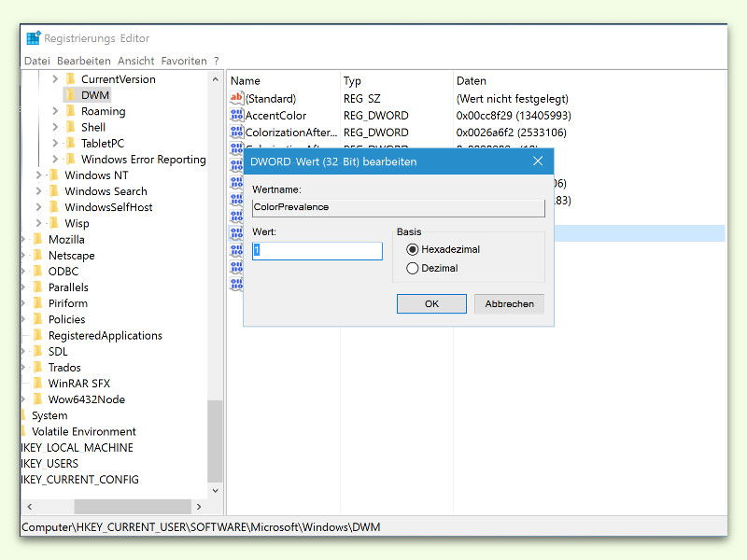Viewport: 747px width, 560px height.
Task: Expand the Roaming tree node
Action: pyautogui.click(x=55, y=111)
